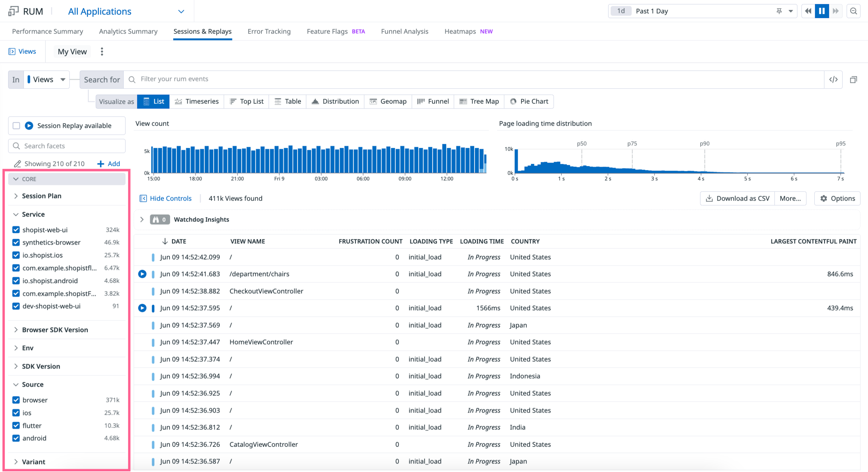The image size is (868, 472).
Task: Step time range backward
Action: pyautogui.click(x=808, y=11)
